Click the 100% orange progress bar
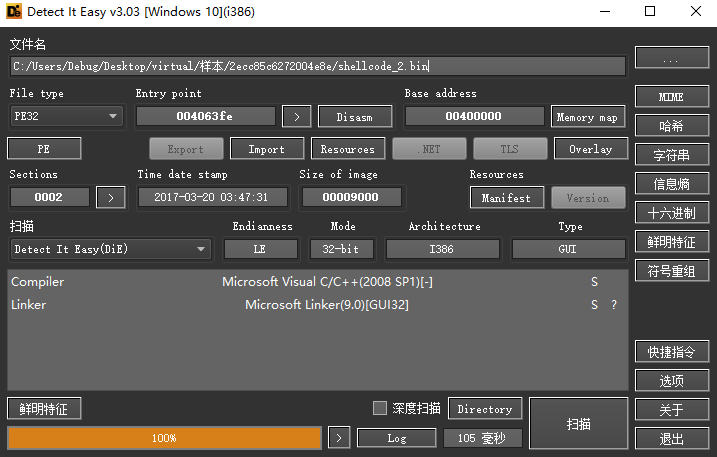The width and height of the screenshot is (717, 457). pos(164,438)
